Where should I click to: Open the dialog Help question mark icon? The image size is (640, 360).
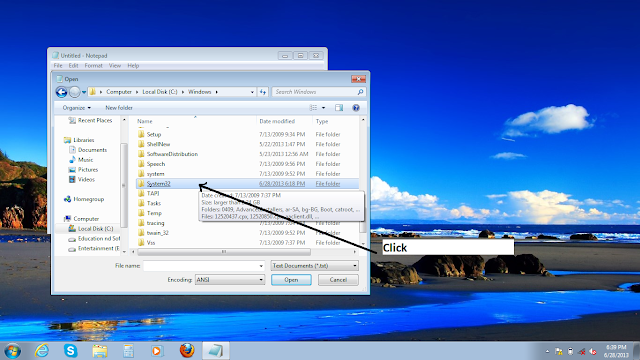356,108
